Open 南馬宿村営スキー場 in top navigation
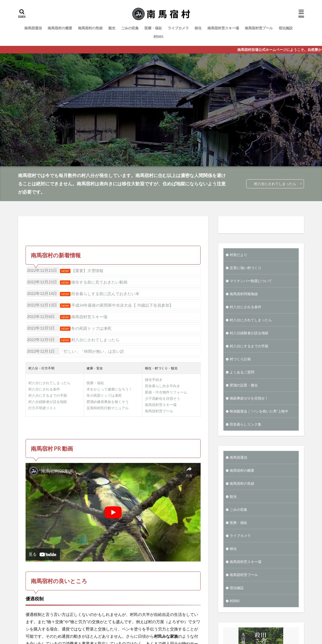Screen dimensions: 322x644 point(223,28)
